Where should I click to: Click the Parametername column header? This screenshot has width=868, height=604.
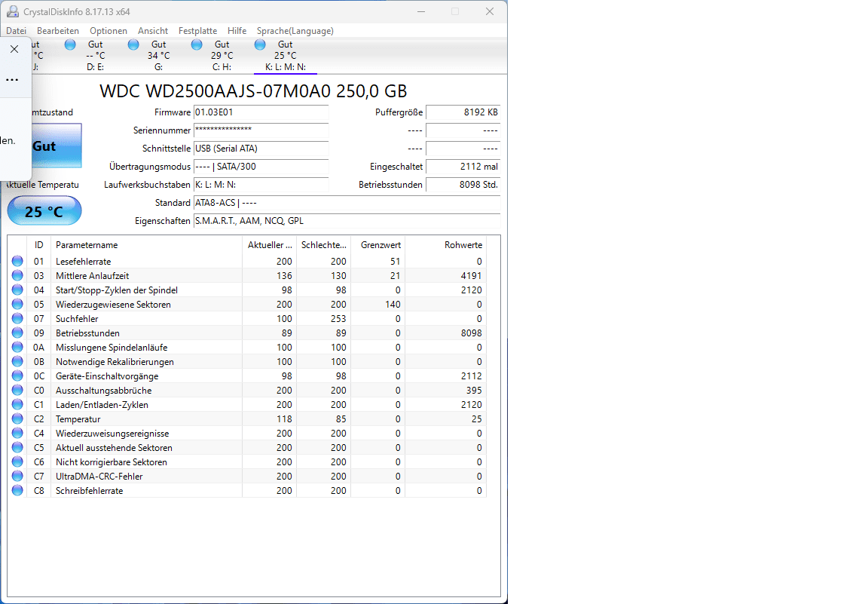pyautogui.click(x=146, y=245)
